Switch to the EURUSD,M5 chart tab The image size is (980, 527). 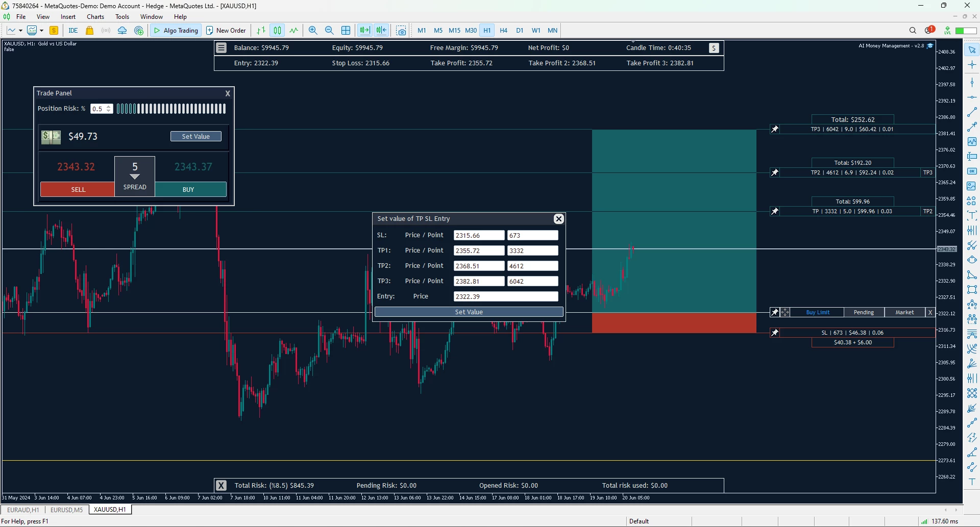(66, 510)
